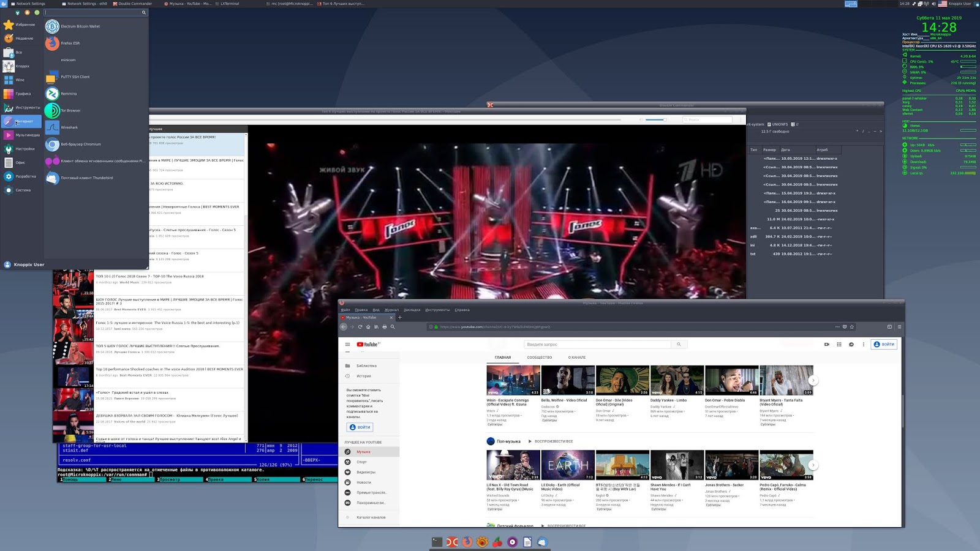Show next videos in the Поп-музыка shelf
Image resolution: width=980 pixels, height=551 pixels.
[813, 465]
